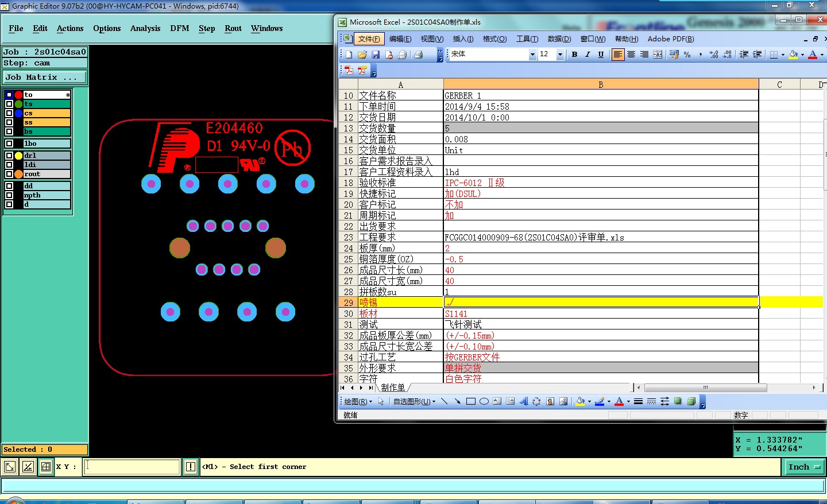Screen dimensions: 827x504
Task: Click column B header in Excel
Action: (x=601, y=84)
